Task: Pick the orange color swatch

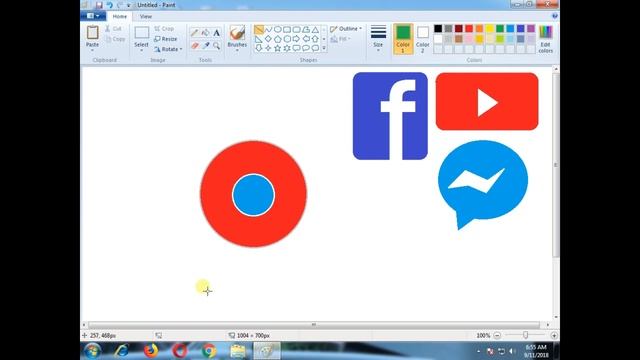Action: coord(479,29)
